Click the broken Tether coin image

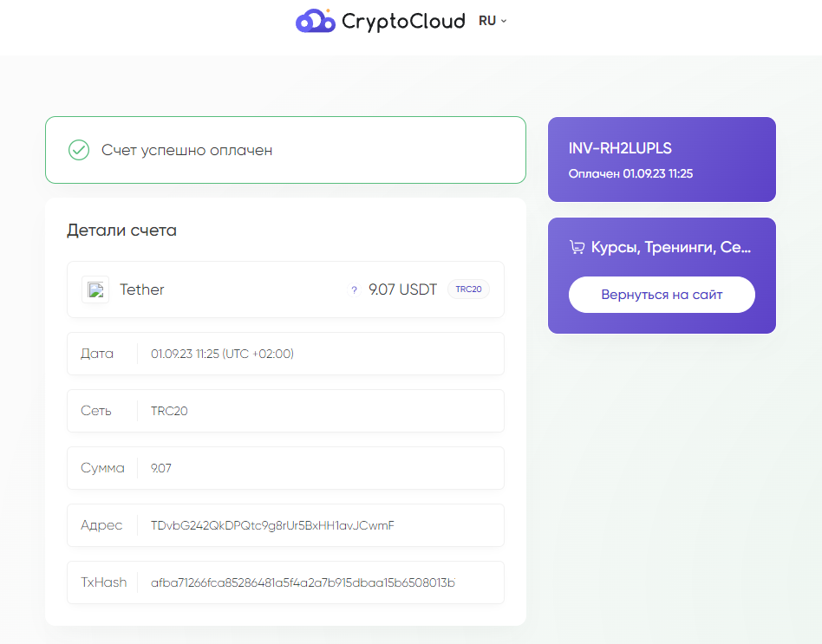pyautogui.click(x=95, y=289)
